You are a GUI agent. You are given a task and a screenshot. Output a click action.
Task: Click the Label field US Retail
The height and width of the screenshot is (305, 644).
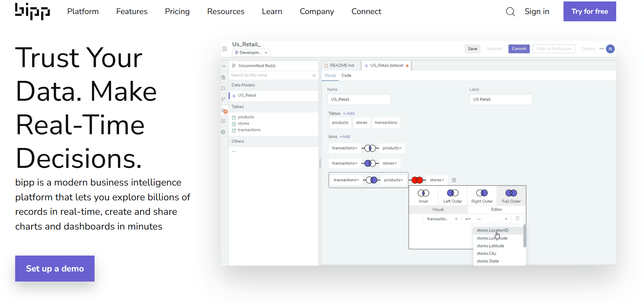tap(501, 99)
